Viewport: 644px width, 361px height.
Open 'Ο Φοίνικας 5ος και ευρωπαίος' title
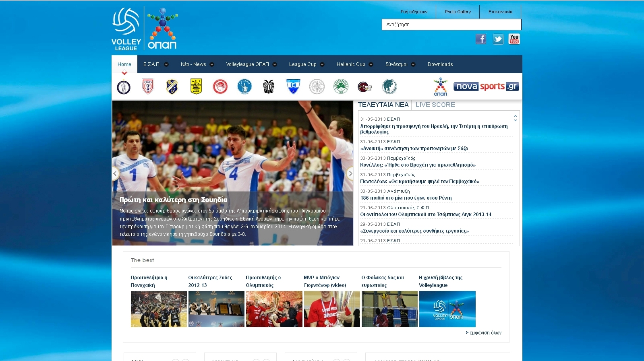[383, 281]
